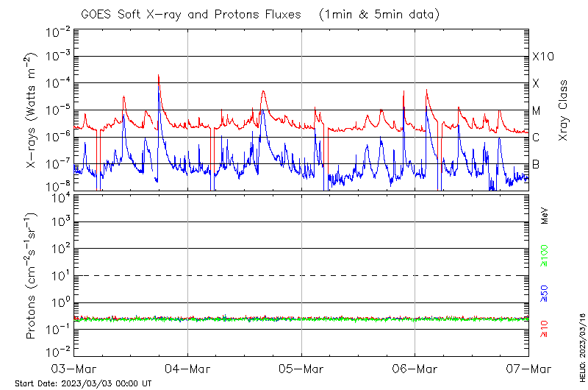The image size is (588, 390).
Task: Select the 06-Mar date tick label
Action: (415, 368)
